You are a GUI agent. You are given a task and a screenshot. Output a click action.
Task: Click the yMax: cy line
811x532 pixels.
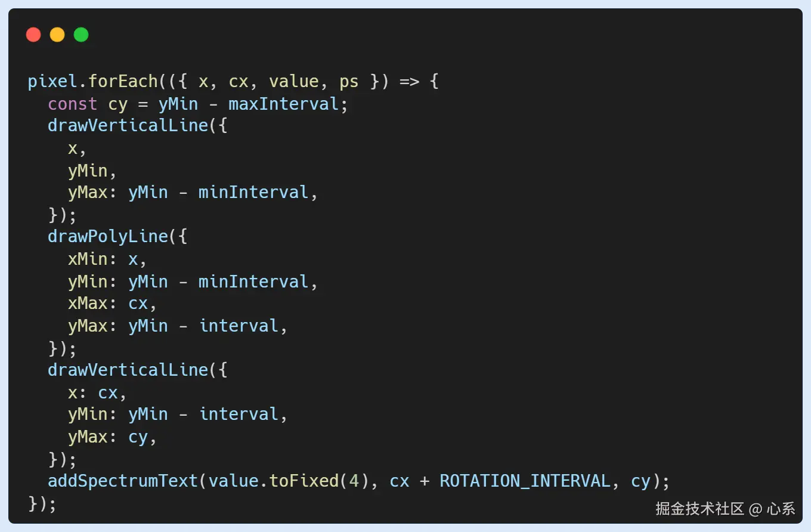112,437
